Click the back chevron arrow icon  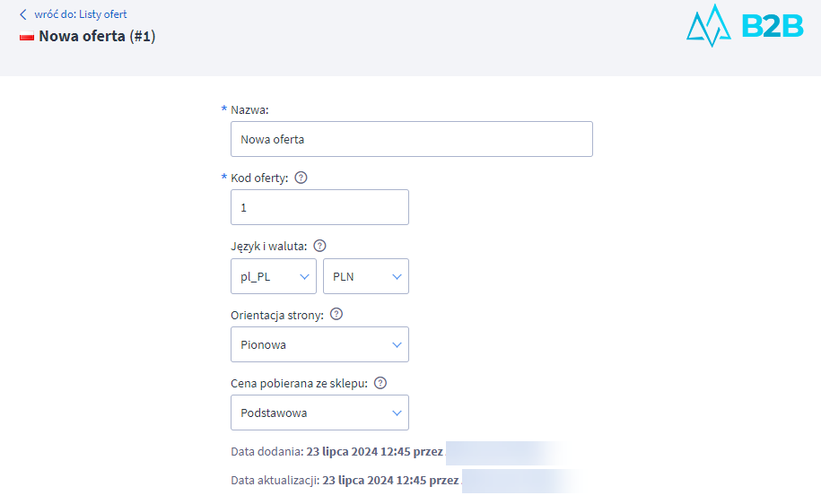tap(23, 14)
